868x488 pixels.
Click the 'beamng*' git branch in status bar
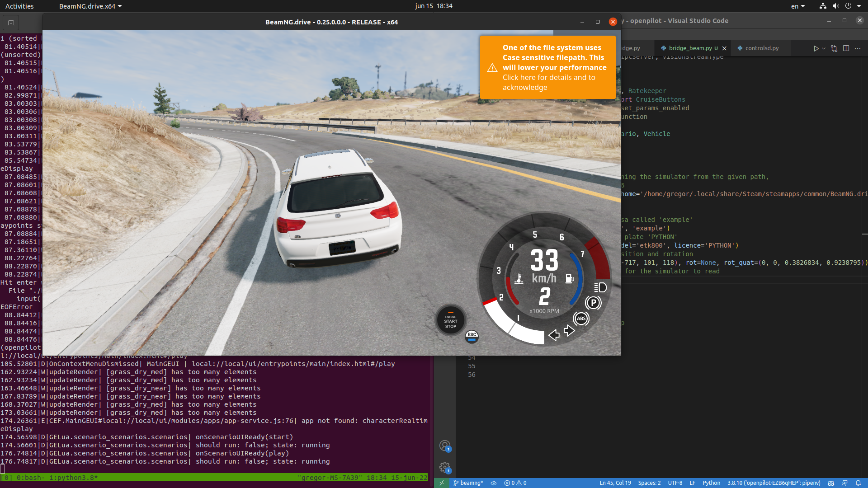pos(468,483)
